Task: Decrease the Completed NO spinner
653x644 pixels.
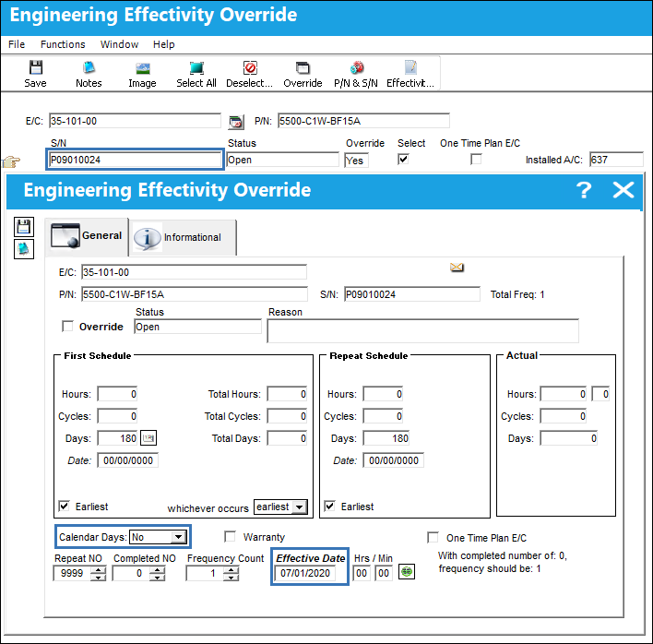Action: tap(157, 577)
